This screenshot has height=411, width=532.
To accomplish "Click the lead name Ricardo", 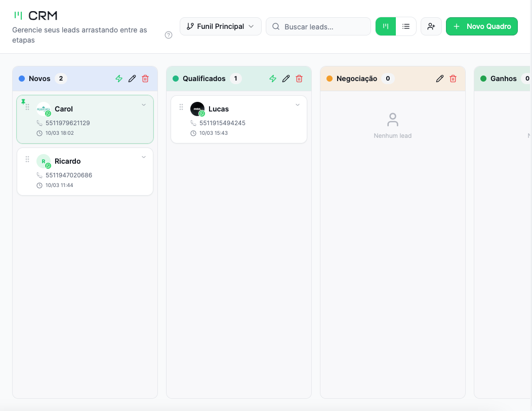I will [67, 161].
